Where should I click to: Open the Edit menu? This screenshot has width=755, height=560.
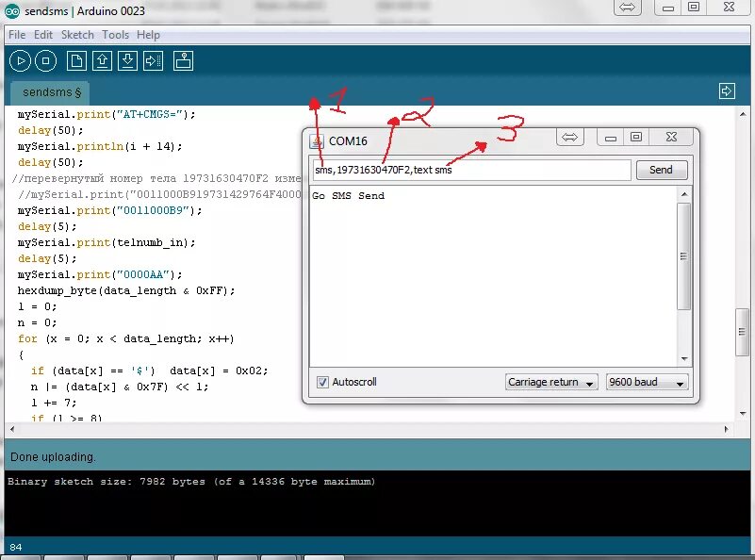coord(42,35)
